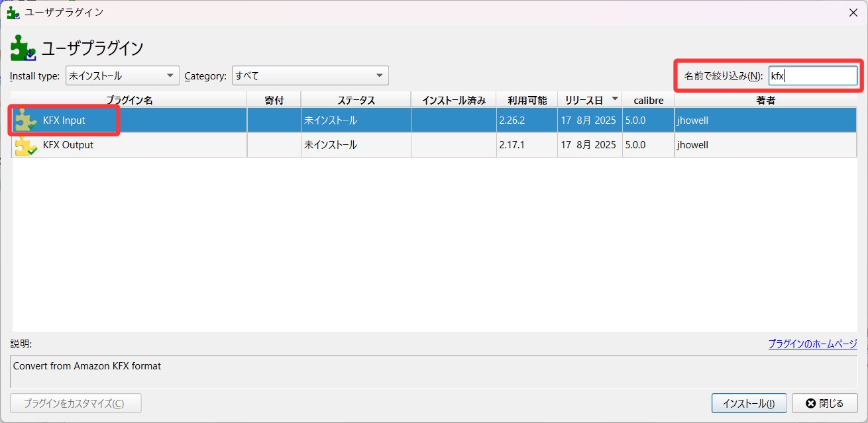Select the KFX Input row name
Viewport: 868px width, 423px height.
[64, 120]
